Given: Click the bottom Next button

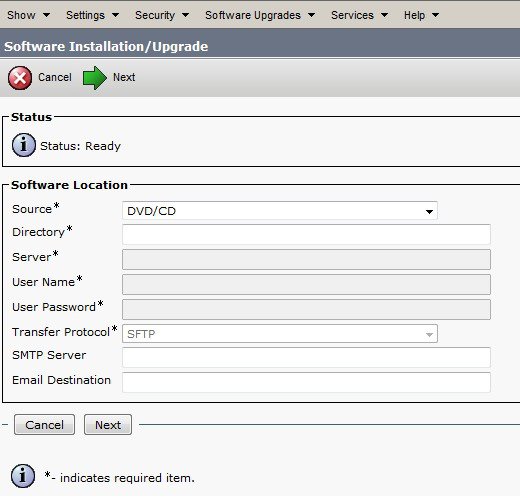Looking at the screenshot, I should 108,425.
